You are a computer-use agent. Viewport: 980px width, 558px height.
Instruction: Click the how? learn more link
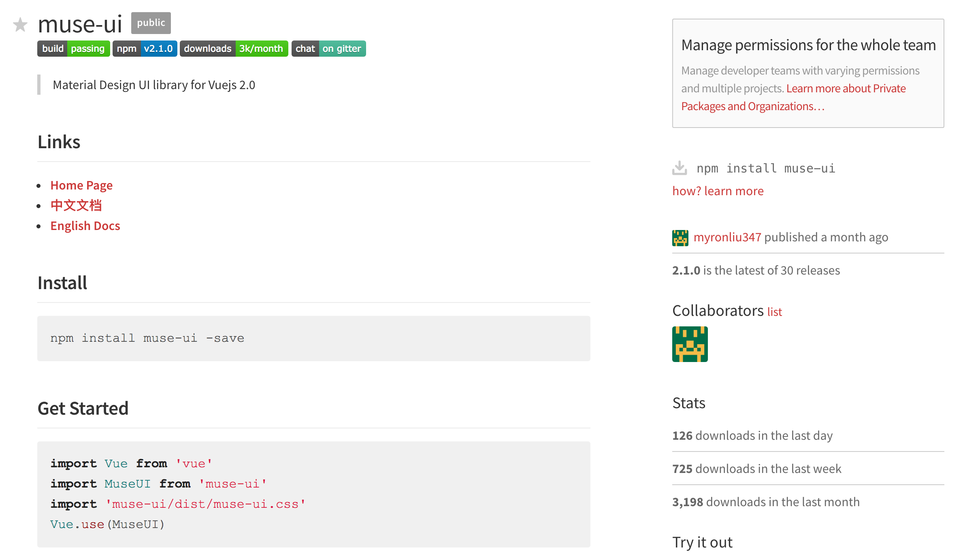click(x=718, y=191)
